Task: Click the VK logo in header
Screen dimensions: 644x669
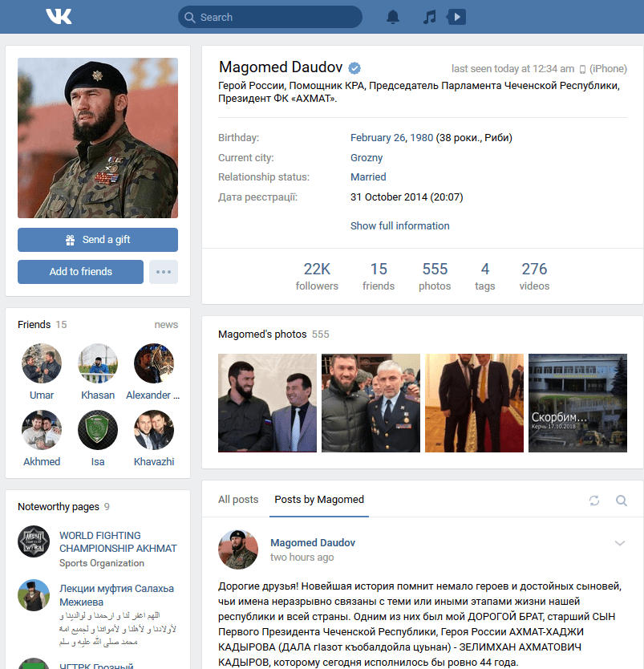Action: [59, 17]
